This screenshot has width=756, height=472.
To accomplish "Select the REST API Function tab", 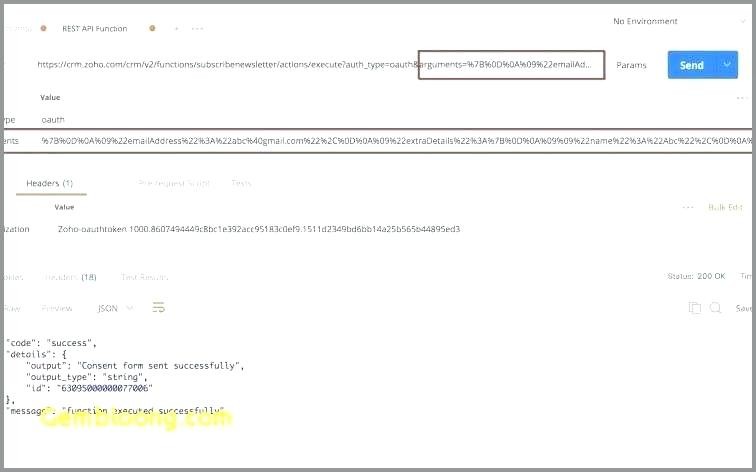I will pos(94,29).
